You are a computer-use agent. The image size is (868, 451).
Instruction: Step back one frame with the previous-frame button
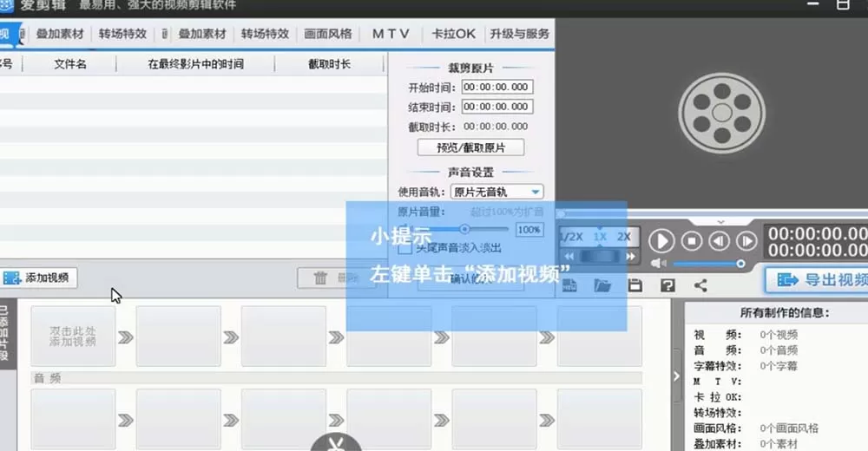pyautogui.click(x=719, y=241)
